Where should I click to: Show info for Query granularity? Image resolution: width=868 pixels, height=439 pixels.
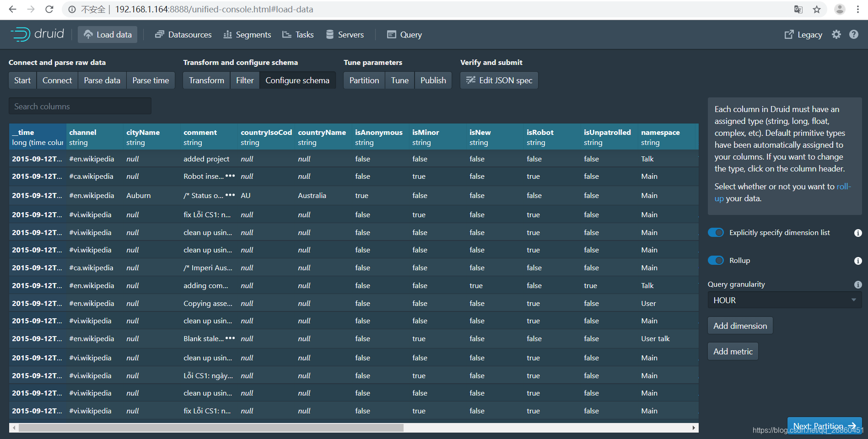click(x=858, y=284)
